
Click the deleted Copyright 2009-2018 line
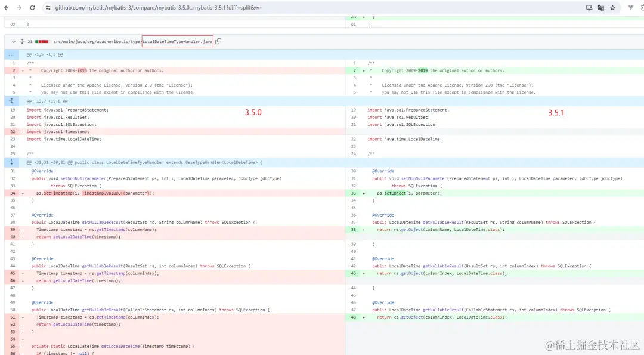click(175, 70)
